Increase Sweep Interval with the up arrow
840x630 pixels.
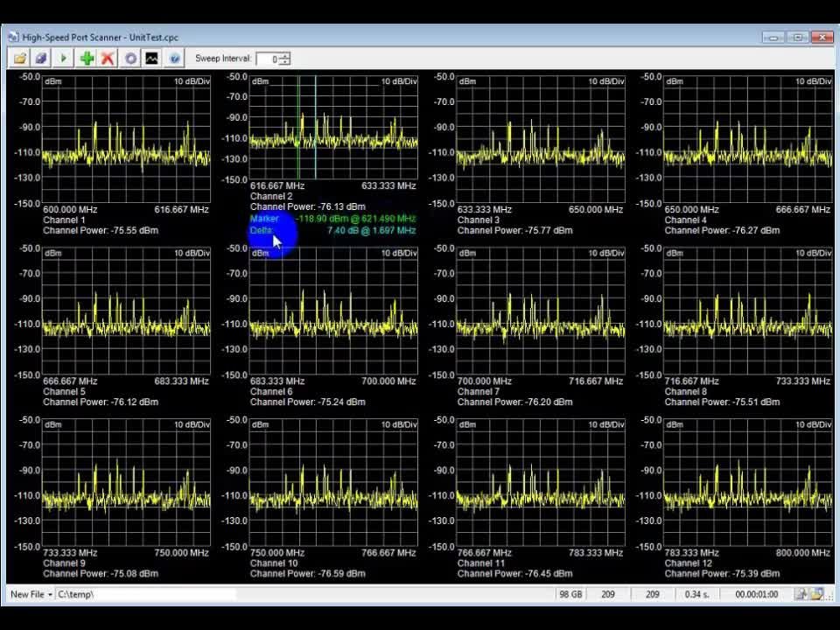285,56
